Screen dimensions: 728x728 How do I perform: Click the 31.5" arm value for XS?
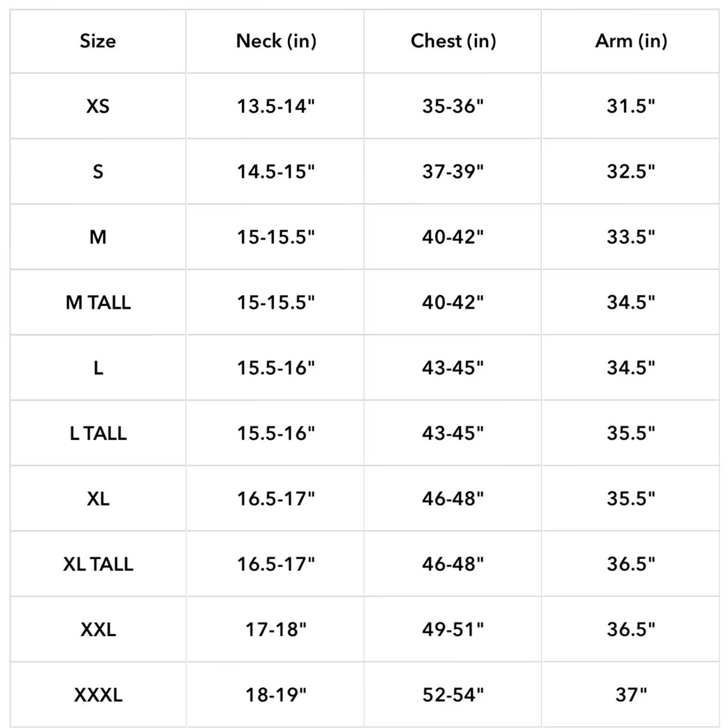[631, 106]
